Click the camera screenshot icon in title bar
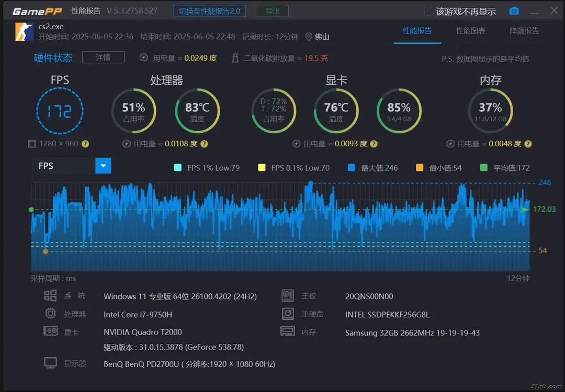Image resolution: width=565 pixels, height=392 pixels. click(513, 10)
